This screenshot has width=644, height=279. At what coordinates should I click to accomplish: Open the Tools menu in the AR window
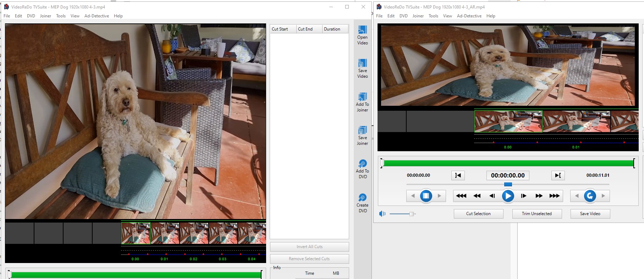pyautogui.click(x=433, y=16)
